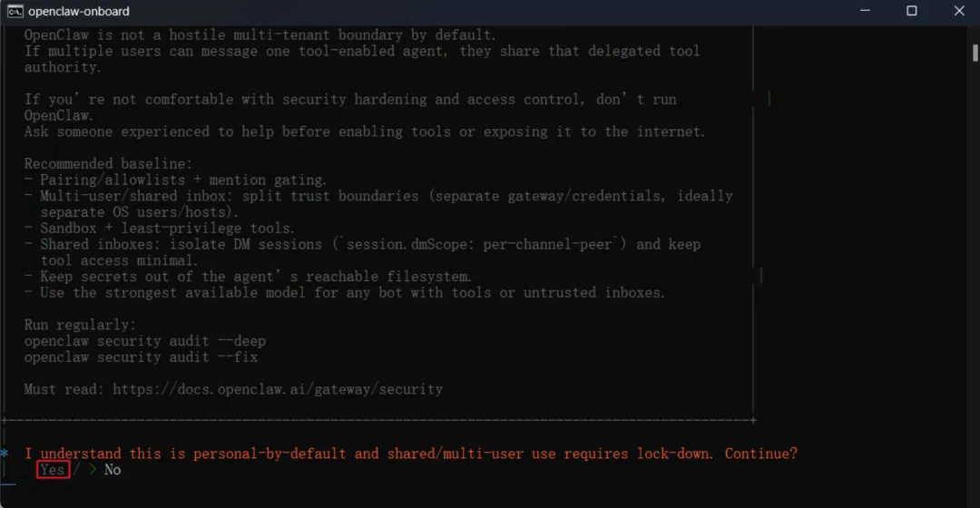Maximize the openclaw-onboard terminal window
This screenshot has height=508, width=980.
[912, 11]
